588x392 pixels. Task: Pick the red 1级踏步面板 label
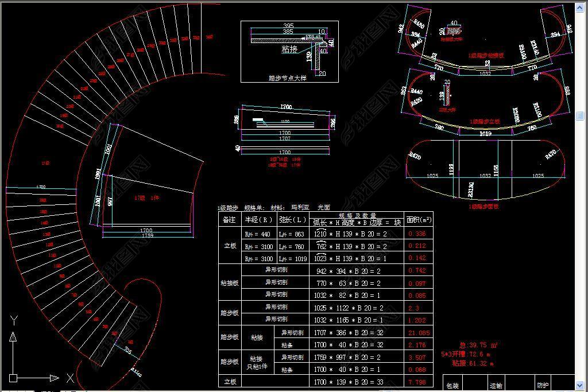point(483,206)
